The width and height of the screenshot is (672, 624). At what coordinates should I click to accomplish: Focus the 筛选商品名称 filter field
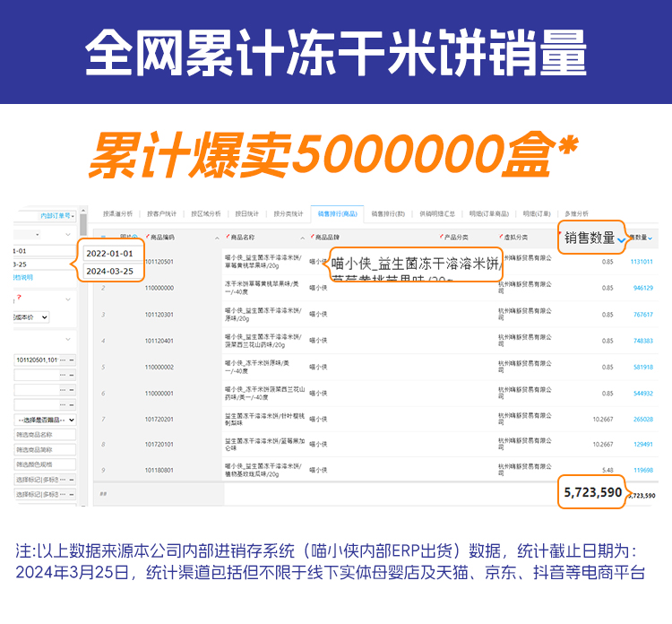(45, 435)
